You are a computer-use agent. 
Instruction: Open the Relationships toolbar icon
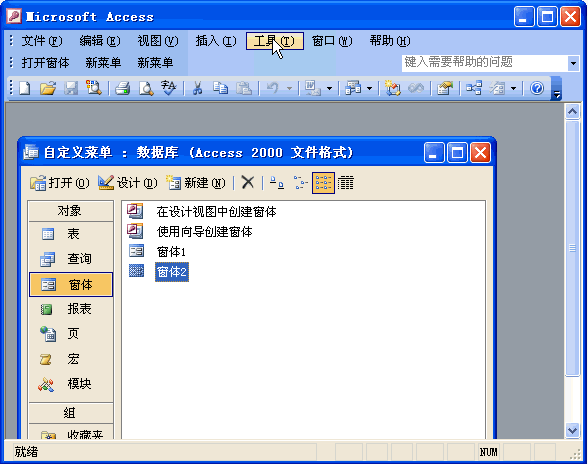(474, 89)
